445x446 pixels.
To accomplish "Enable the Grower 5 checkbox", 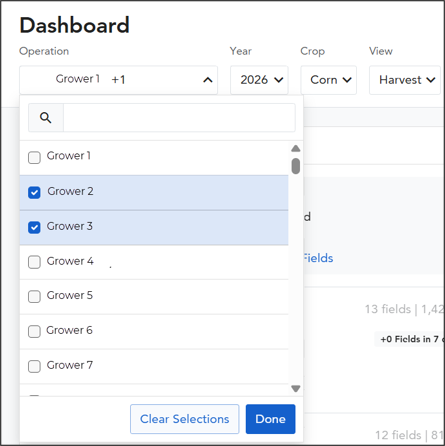I will click(34, 296).
